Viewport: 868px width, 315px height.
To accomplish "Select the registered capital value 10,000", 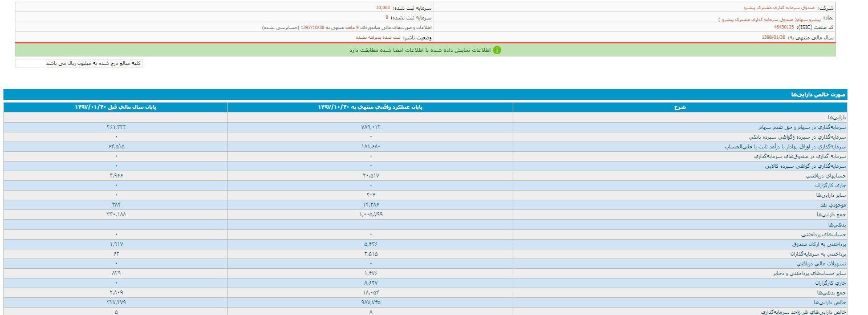I will click(383, 8).
